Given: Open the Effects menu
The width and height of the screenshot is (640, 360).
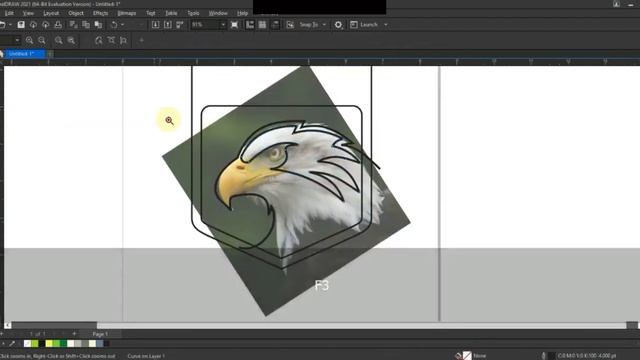Looking at the screenshot, I should (x=100, y=13).
